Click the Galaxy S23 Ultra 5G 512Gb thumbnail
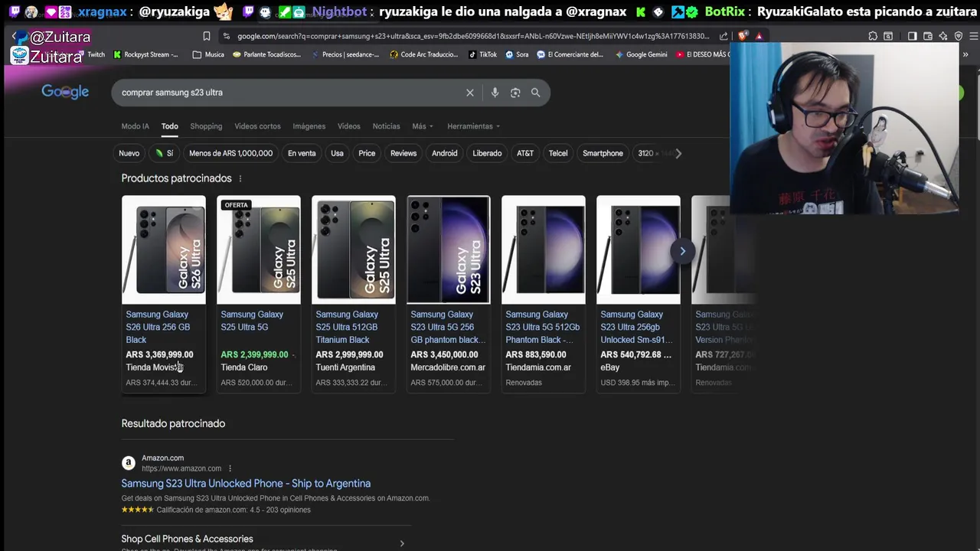 (x=544, y=250)
